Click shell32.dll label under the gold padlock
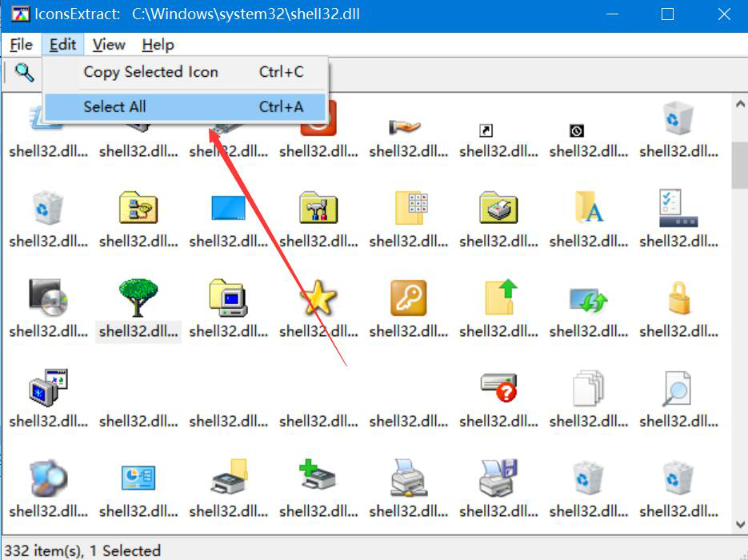 (x=679, y=331)
